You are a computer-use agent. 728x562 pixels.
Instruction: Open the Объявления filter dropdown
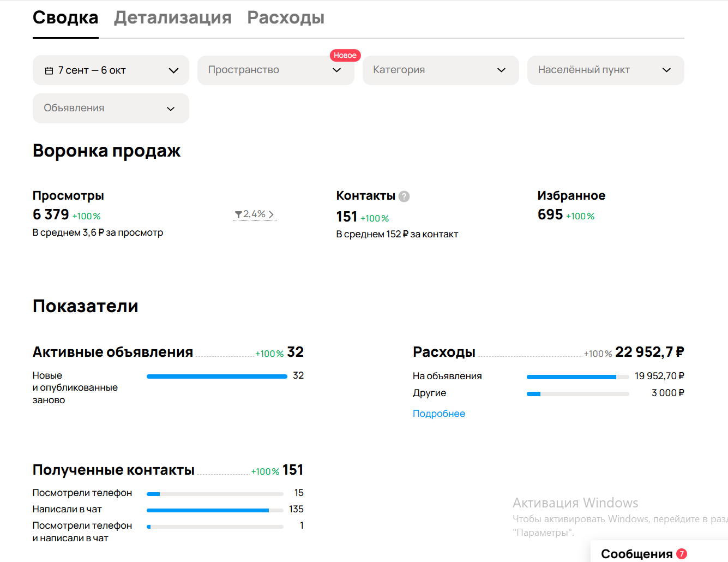point(111,108)
